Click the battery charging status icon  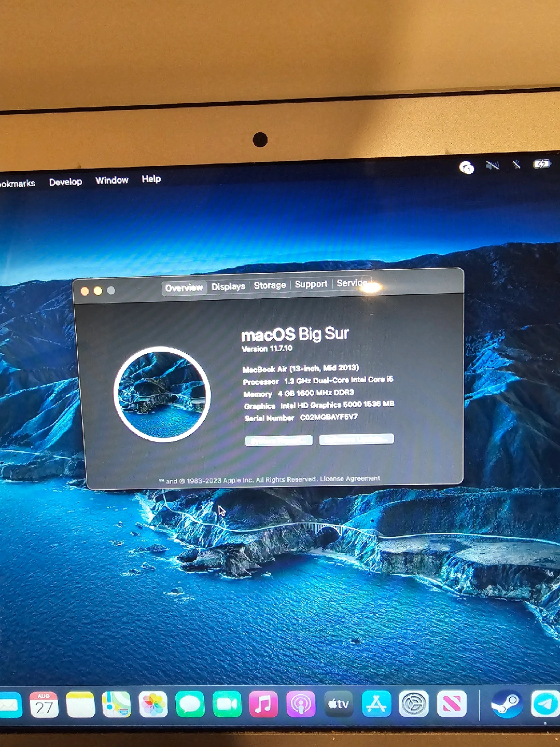(x=542, y=164)
